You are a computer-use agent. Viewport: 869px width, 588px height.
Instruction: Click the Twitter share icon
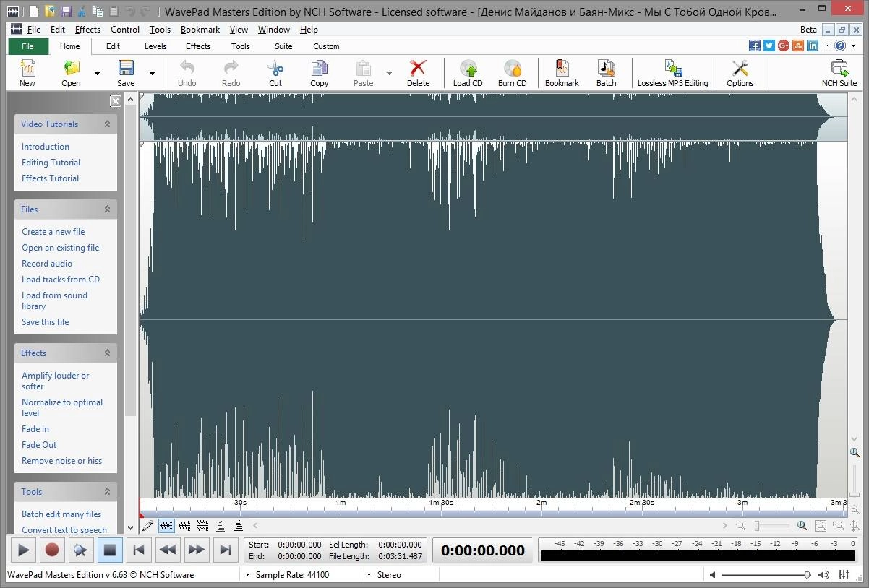point(769,46)
